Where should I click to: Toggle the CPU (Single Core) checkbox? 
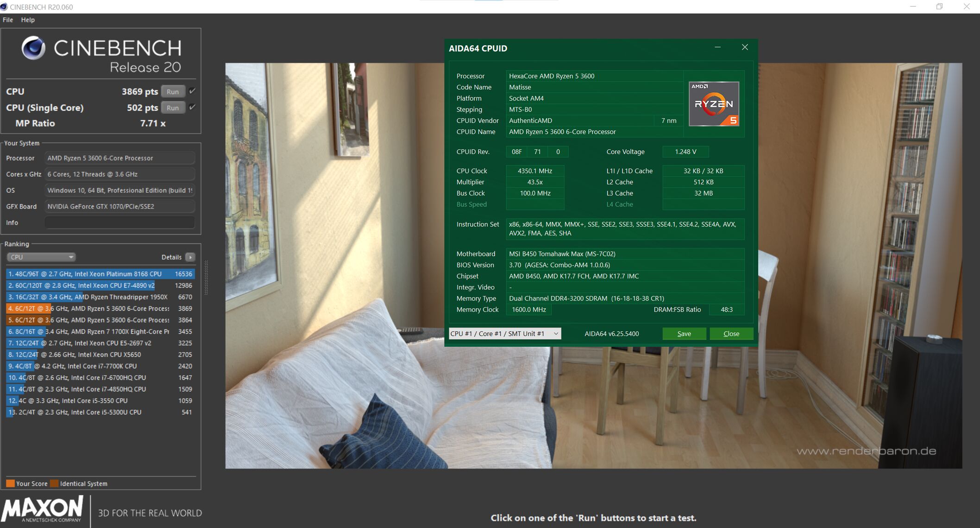point(192,107)
